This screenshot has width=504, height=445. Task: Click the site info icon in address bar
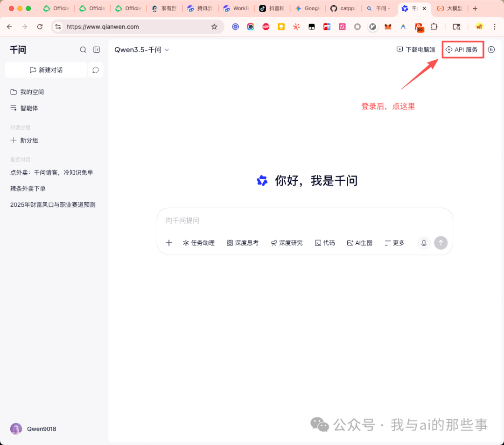(58, 27)
